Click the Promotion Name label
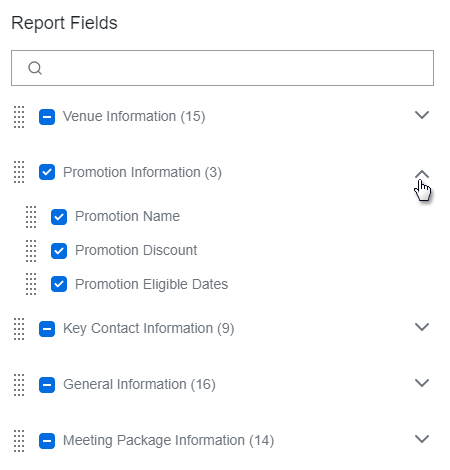 tap(127, 216)
